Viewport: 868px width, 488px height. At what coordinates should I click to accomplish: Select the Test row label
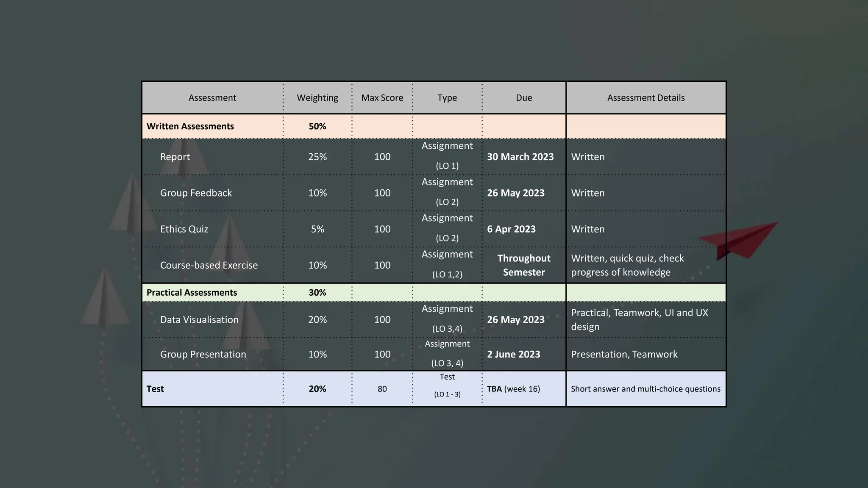155,389
